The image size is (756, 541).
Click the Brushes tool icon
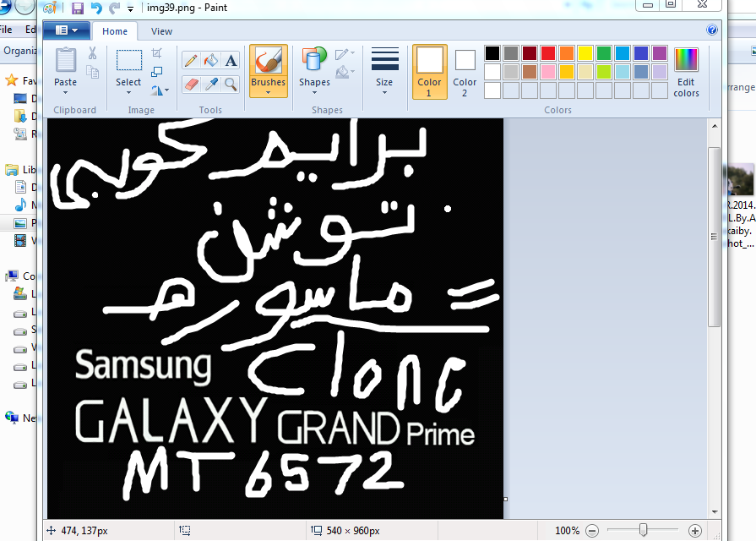[268, 62]
